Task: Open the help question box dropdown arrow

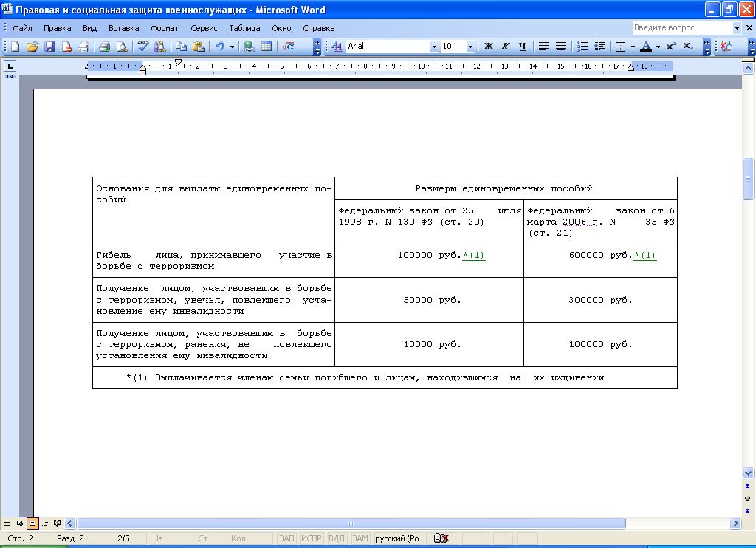Action: click(x=737, y=28)
